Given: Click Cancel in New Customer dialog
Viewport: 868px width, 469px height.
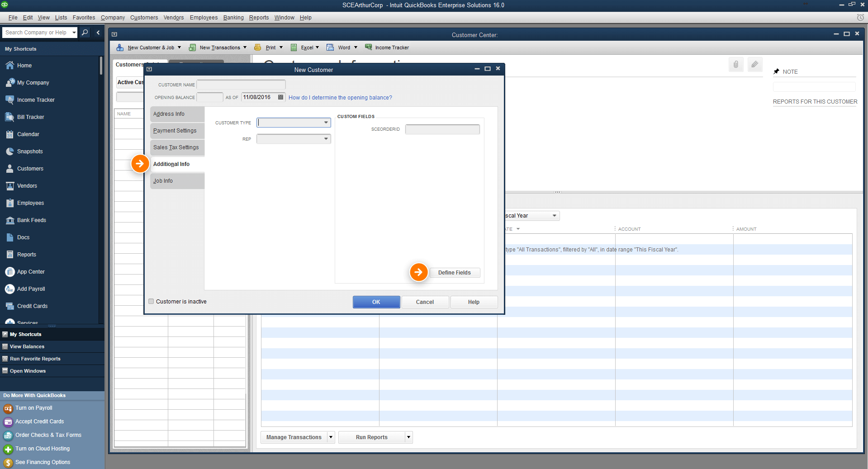Looking at the screenshot, I should point(425,302).
